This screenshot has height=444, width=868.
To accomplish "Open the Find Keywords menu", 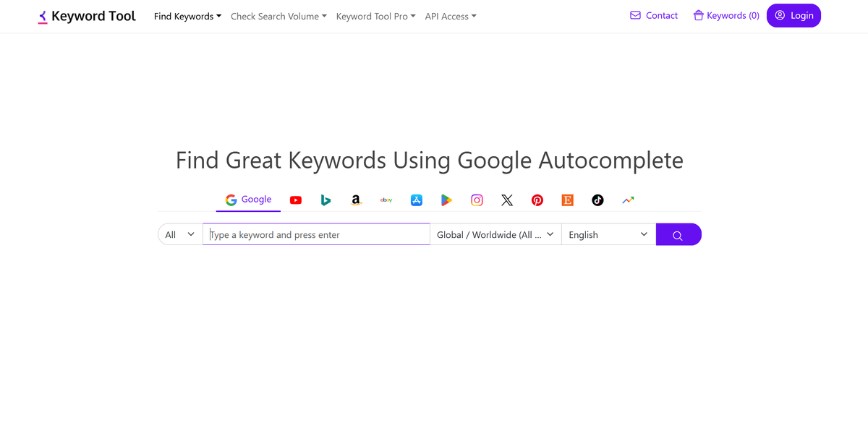I will (188, 16).
